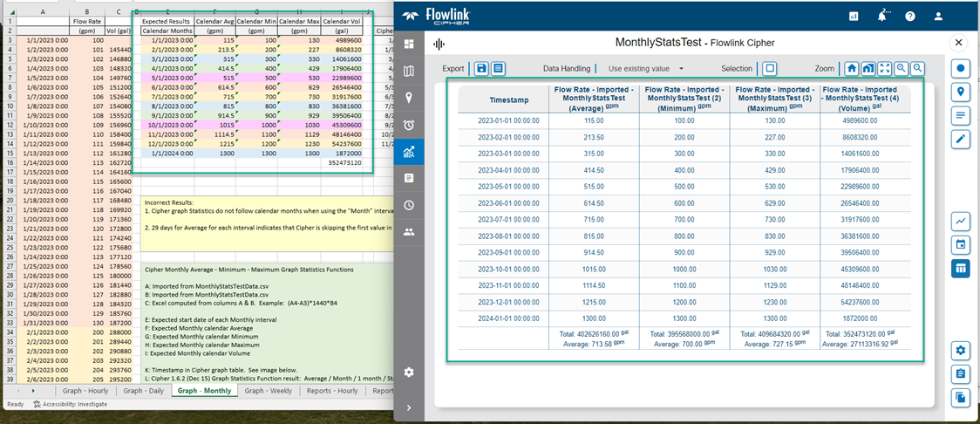This screenshot has height=424, width=980.
Task: Switch to line chart view
Action: coord(960,222)
